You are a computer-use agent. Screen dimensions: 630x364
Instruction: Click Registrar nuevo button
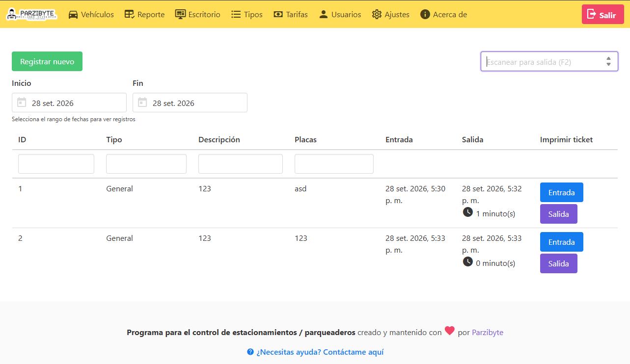click(47, 61)
